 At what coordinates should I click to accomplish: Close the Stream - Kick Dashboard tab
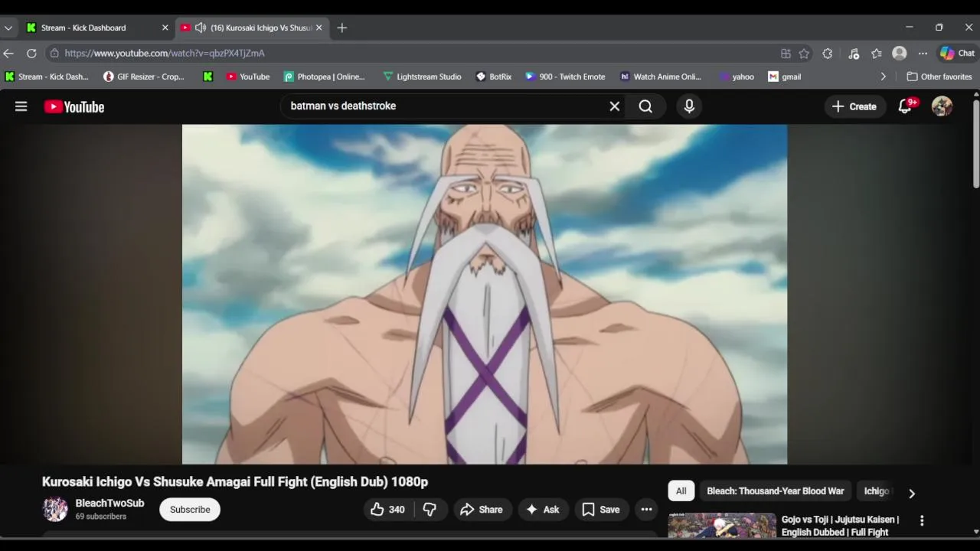pos(165,28)
